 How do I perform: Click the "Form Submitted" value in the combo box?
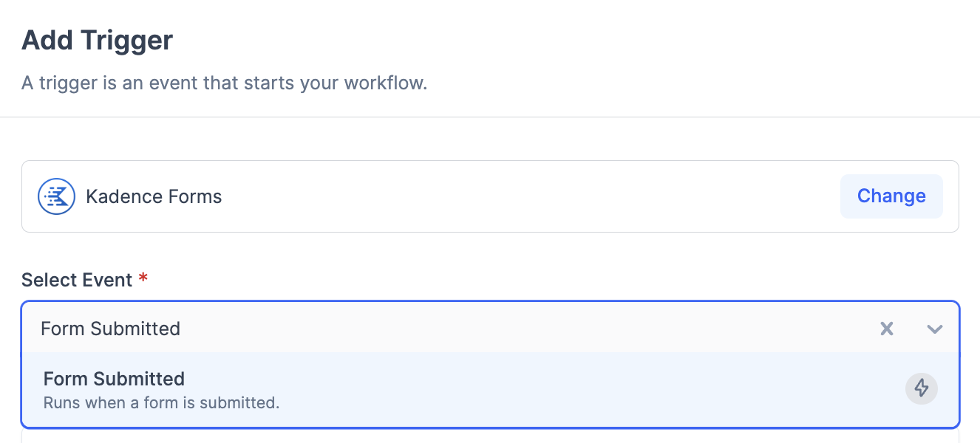(110, 329)
